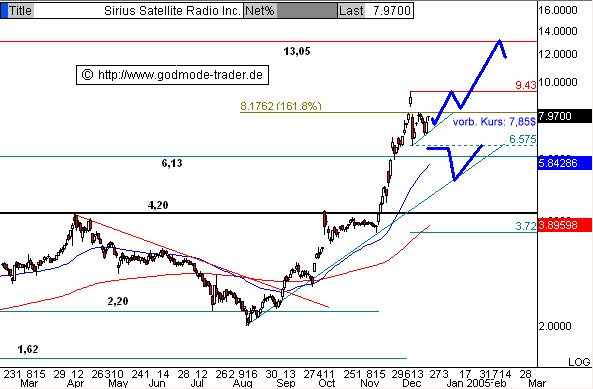Click the Oct month on time axis
This screenshot has width=593, height=389.
pyautogui.click(x=327, y=383)
